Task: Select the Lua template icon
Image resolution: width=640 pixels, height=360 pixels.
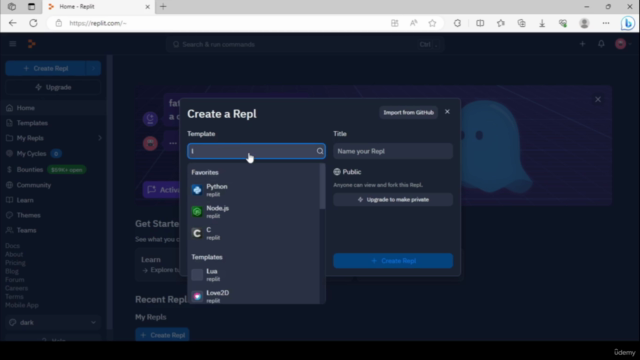Action: (x=197, y=275)
